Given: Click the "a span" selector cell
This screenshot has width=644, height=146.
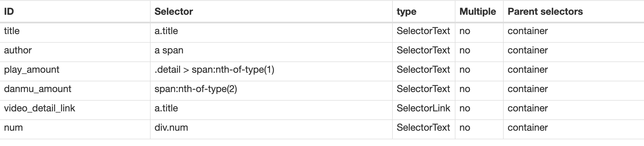Looking at the screenshot, I should [x=169, y=50].
